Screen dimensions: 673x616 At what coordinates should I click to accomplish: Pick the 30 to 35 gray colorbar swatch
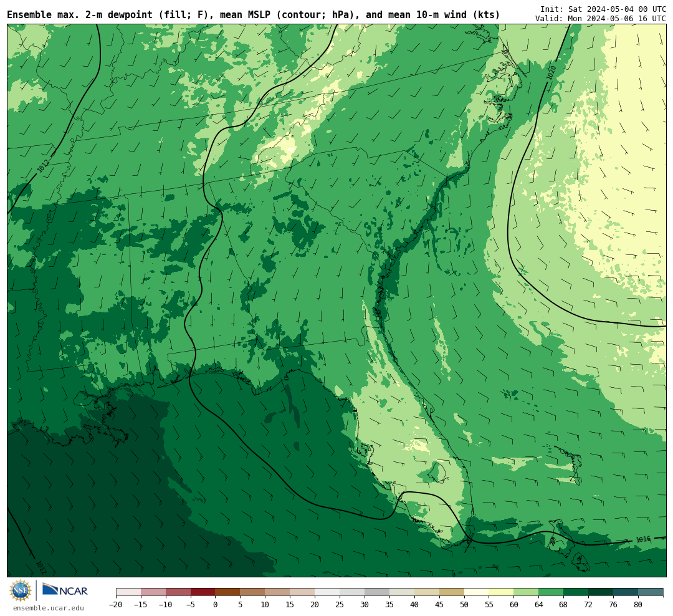[377, 592]
